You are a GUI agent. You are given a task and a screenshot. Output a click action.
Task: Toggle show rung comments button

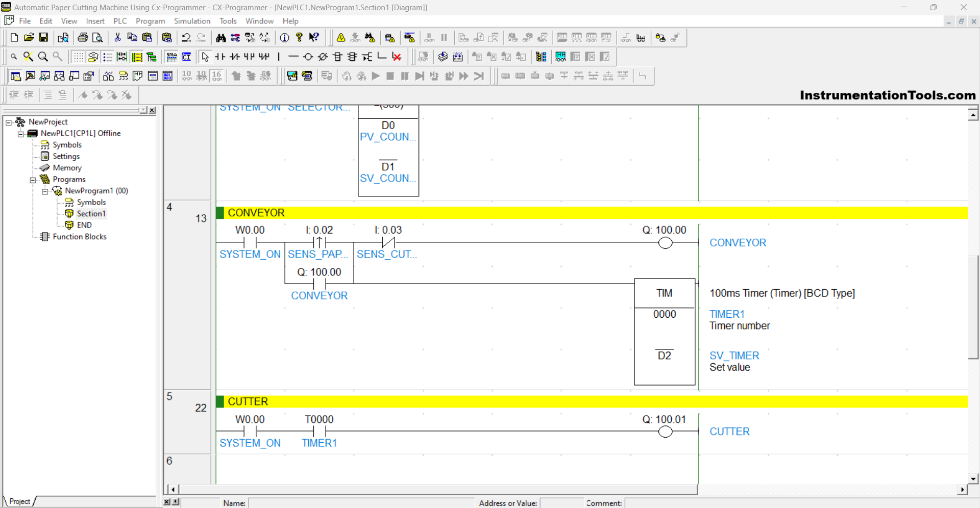coord(93,57)
